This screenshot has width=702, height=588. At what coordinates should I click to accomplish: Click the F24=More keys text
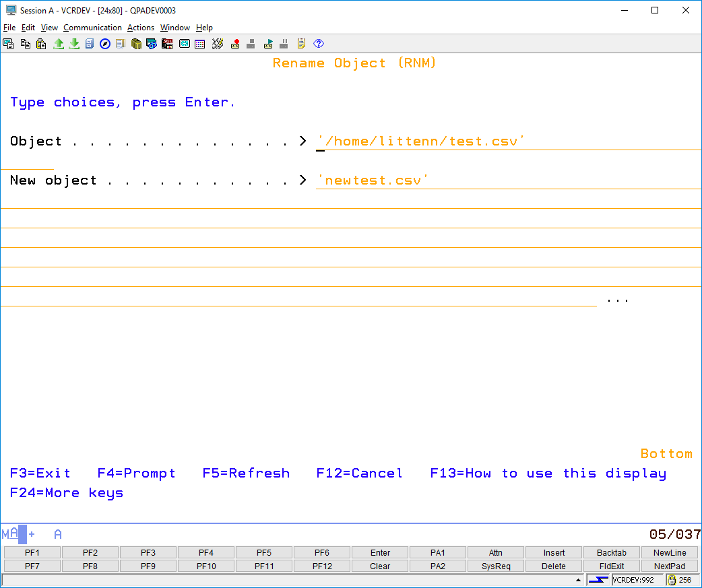click(x=66, y=493)
